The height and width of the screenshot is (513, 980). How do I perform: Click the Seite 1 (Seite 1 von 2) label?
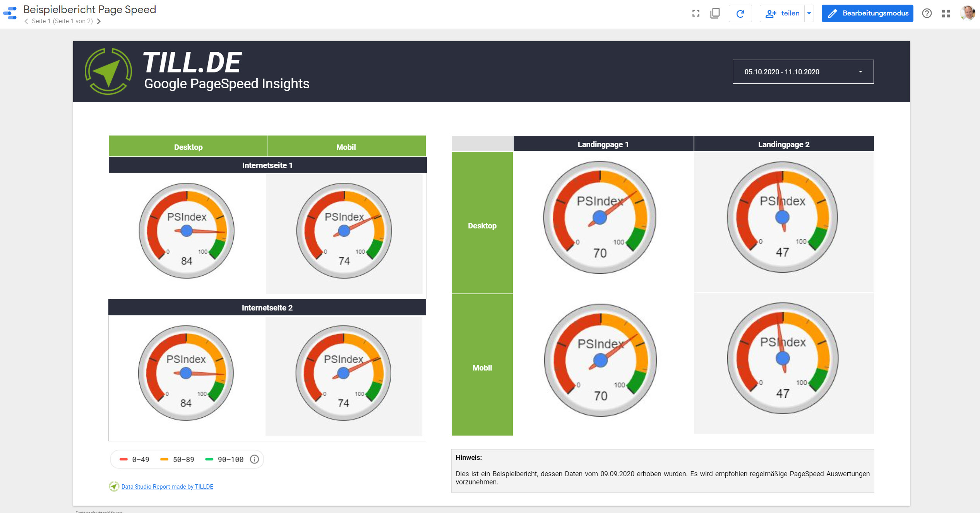pos(62,21)
